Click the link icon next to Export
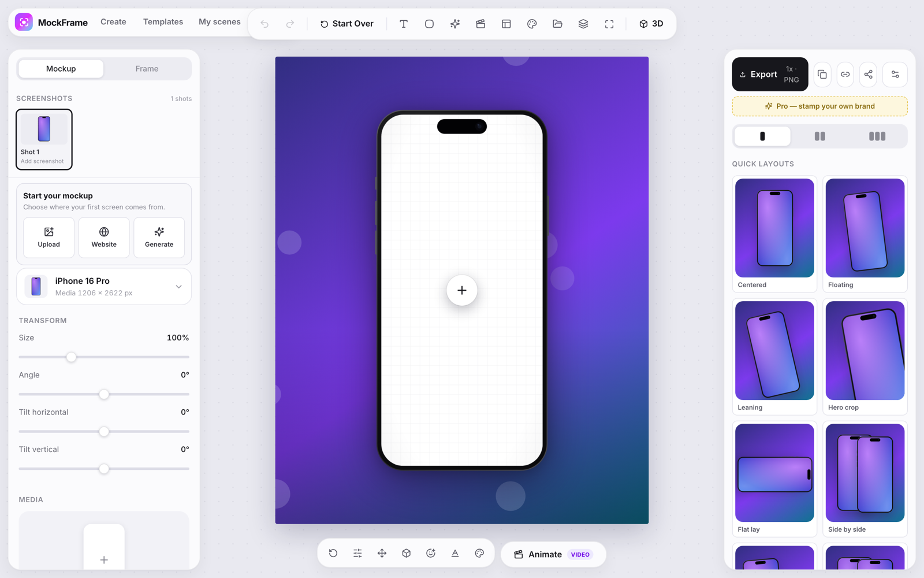924x578 pixels. (x=845, y=74)
